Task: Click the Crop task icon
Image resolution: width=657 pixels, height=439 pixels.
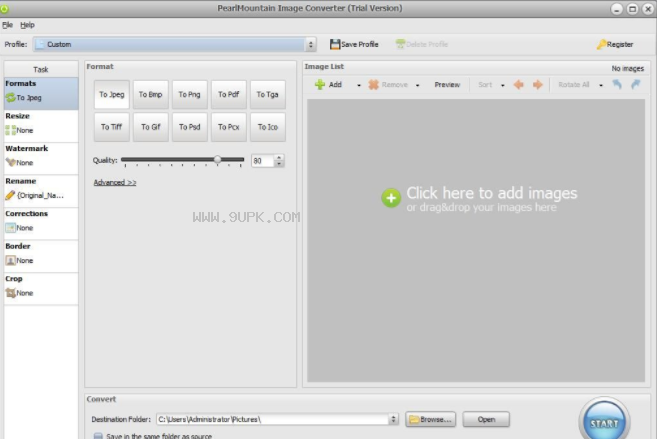Action: (x=10, y=293)
